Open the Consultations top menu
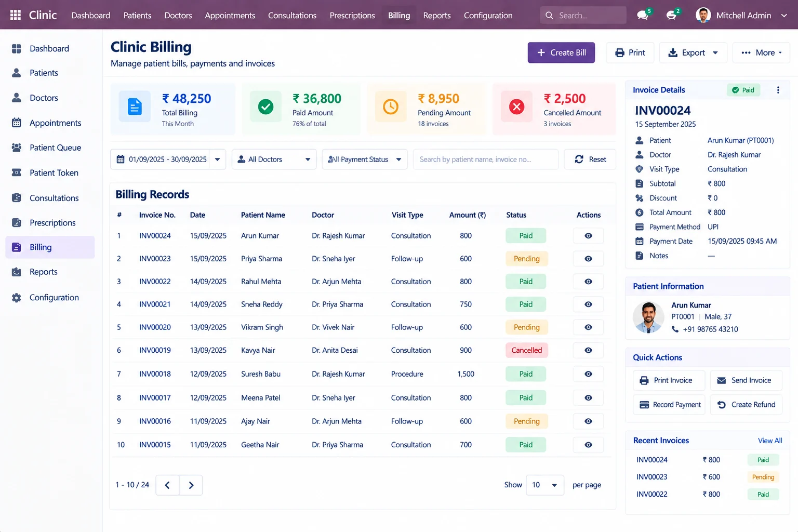798x532 pixels. pyautogui.click(x=292, y=15)
